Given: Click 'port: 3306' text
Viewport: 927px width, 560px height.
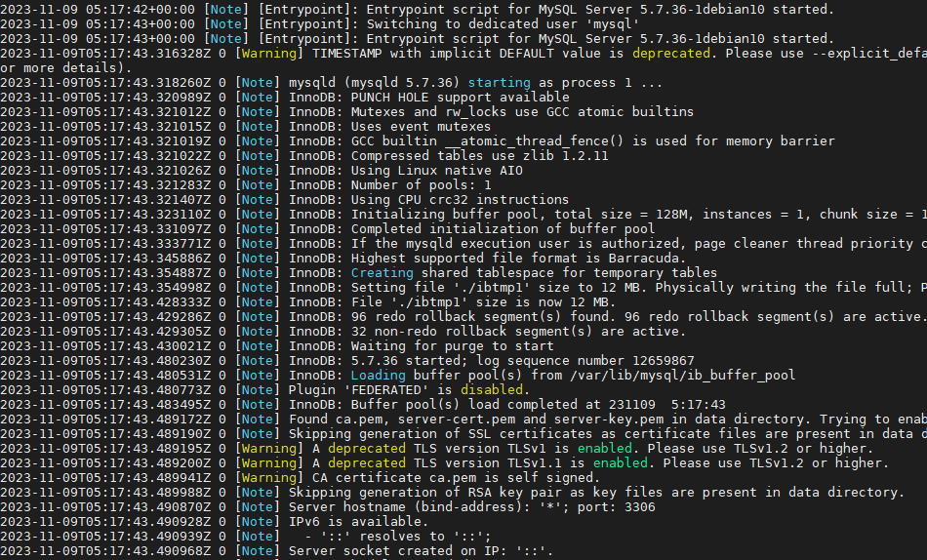Looking at the screenshot, I should [616, 507].
